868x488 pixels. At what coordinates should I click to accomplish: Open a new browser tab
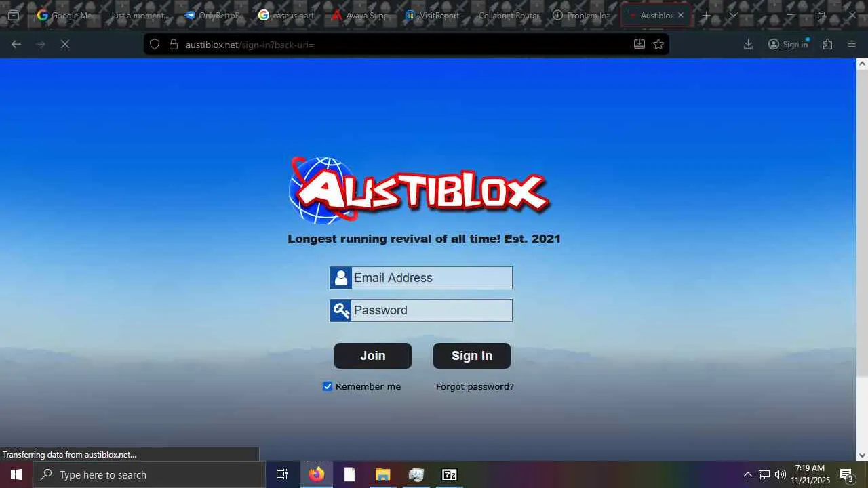point(706,15)
